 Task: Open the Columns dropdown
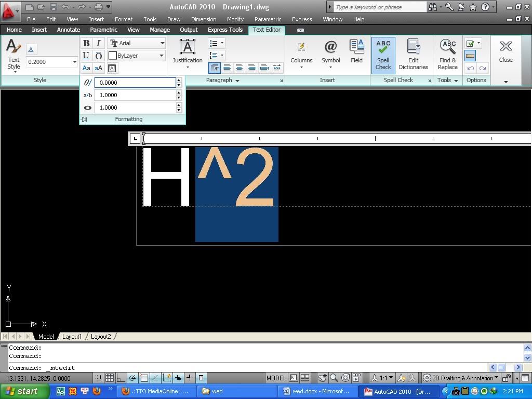pos(301,55)
